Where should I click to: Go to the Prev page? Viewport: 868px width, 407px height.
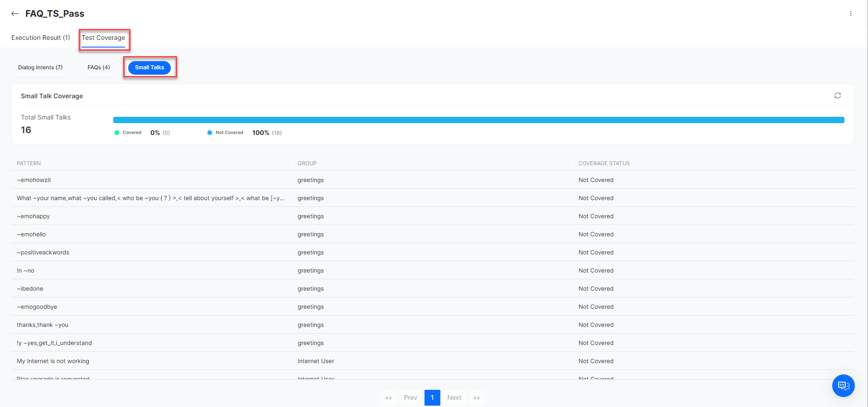click(x=410, y=397)
